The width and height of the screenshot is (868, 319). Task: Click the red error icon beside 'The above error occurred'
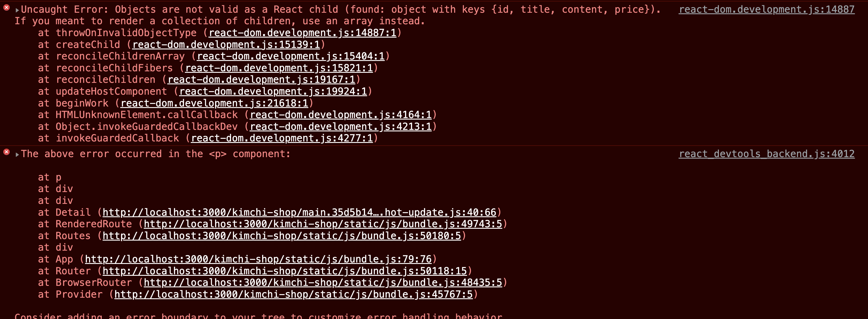point(7,152)
